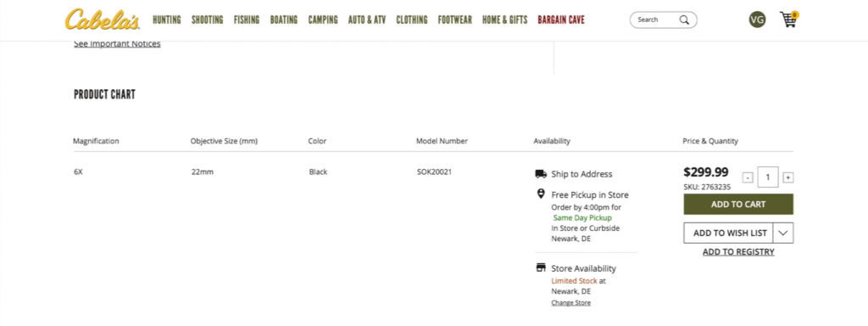
Task: Open See Important Notices link
Action: point(117,44)
